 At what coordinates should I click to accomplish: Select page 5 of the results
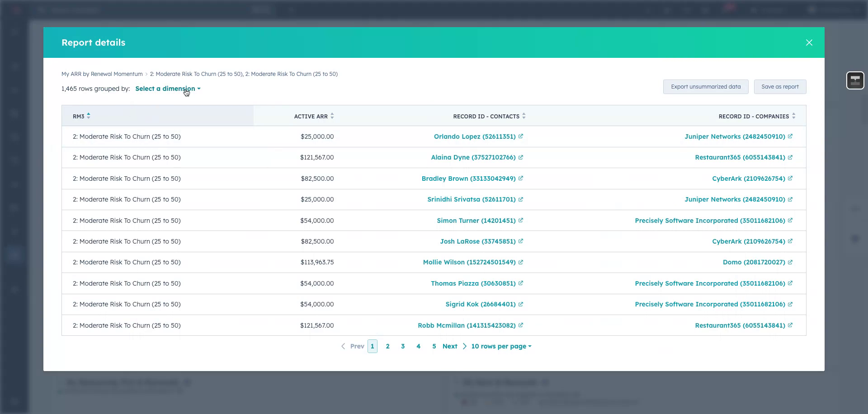(434, 346)
